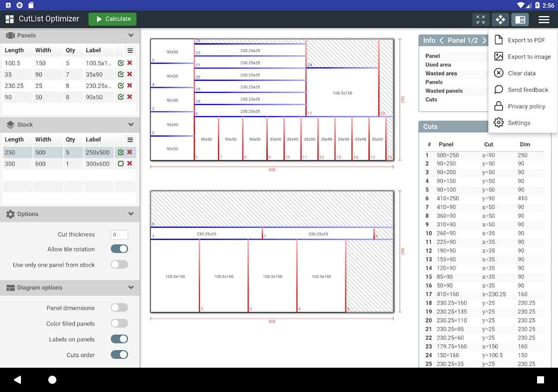Viewport: 558px width, 392px height.
Task: Enable Use only one panel from stock
Action: (x=120, y=265)
